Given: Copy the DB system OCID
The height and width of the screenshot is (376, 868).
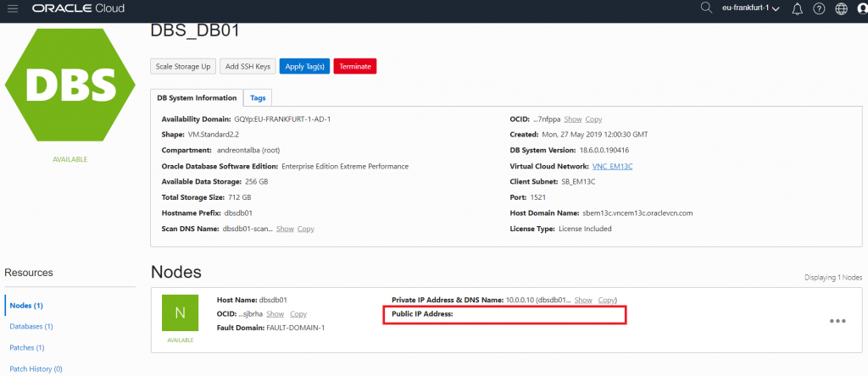Looking at the screenshot, I should (x=593, y=119).
